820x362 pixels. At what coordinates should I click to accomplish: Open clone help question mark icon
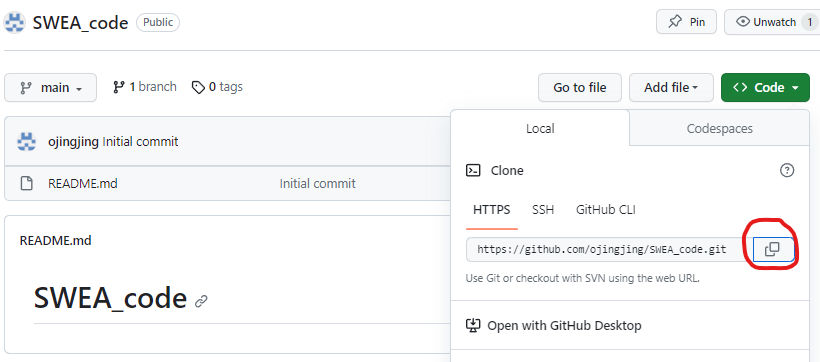(x=787, y=171)
